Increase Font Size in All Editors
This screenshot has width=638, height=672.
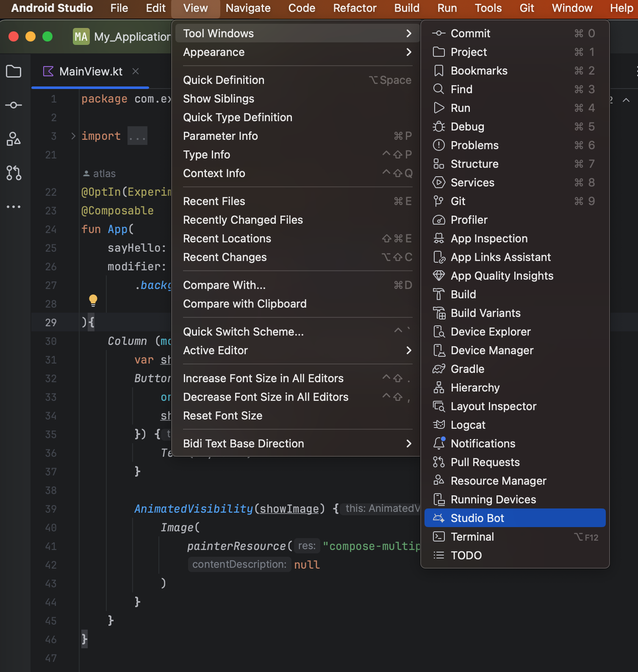(297, 378)
